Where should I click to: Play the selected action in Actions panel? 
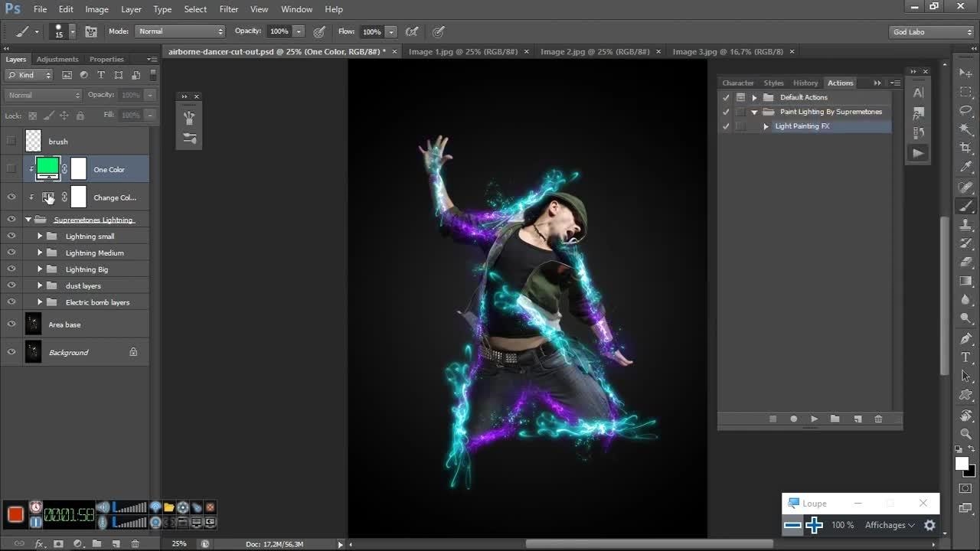pyautogui.click(x=814, y=419)
